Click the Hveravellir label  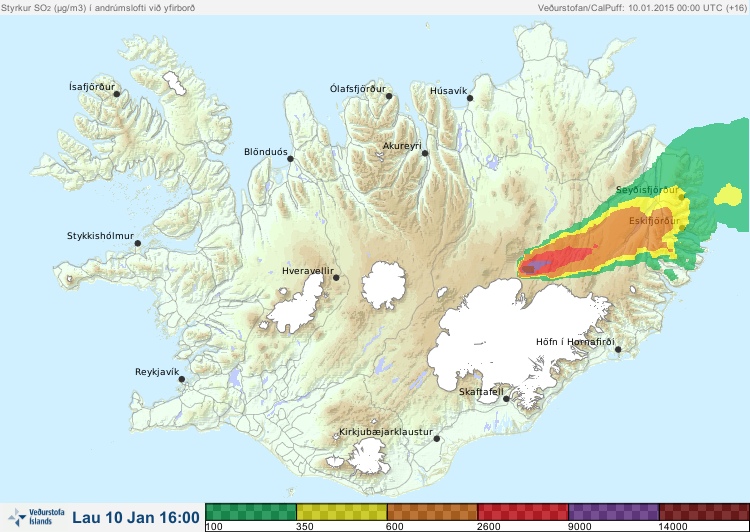[x=308, y=271]
